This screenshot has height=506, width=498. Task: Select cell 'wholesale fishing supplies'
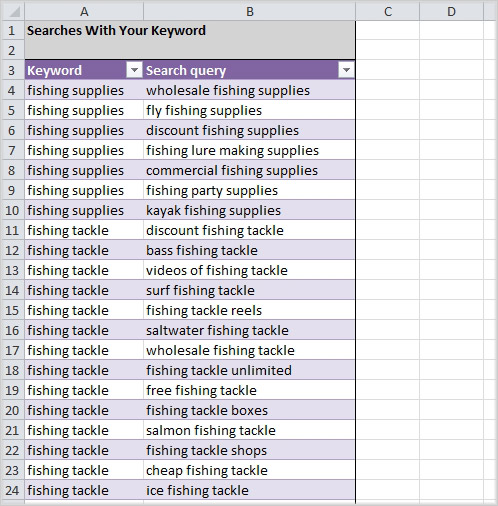point(249,90)
